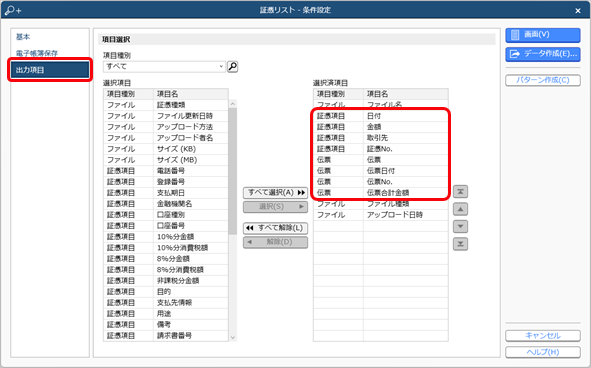Viewport: 591px width, 368px height.
Task: Open help with the ヘルプ(H) button
Action: [543, 352]
